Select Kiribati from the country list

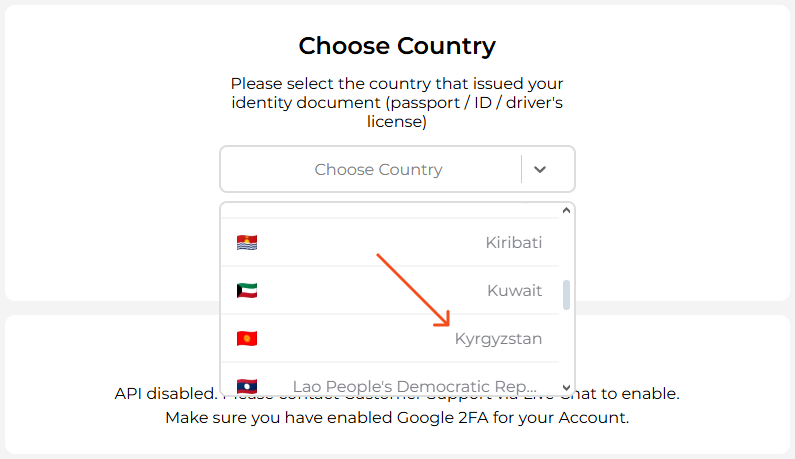(390, 242)
